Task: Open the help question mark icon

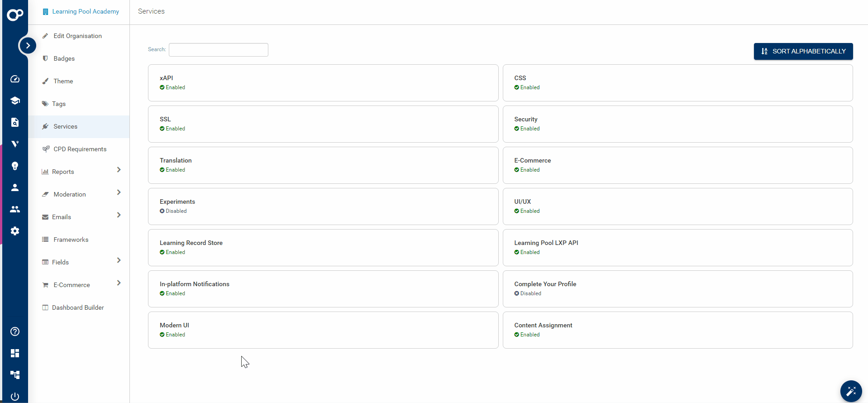Action: pos(15,332)
